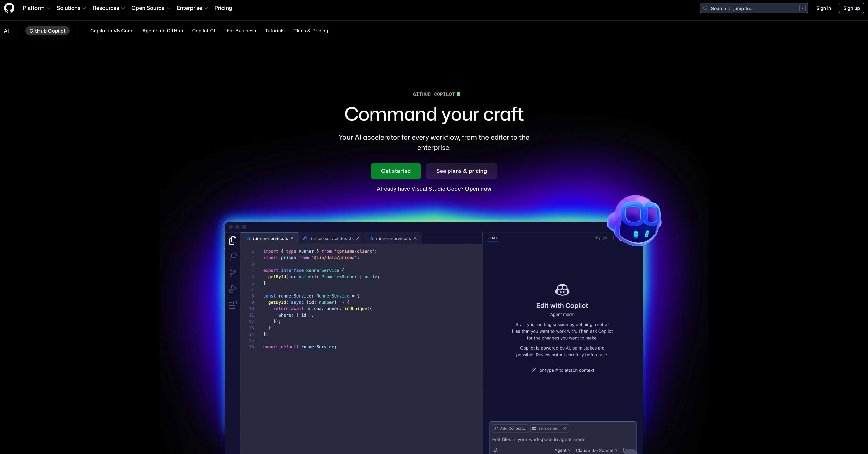Switch to the rightmost runner-service.ts tab
The image size is (868, 454).
point(393,238)
